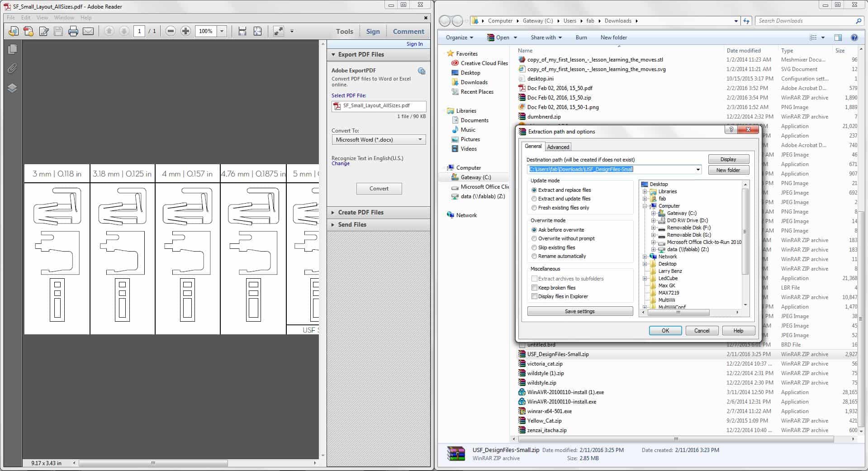Viewport: 868px width, 471px height.
Task: Click the Save icon in Adobe Reader toolbar
Action: pyautogui.click(x=58, y=31)
